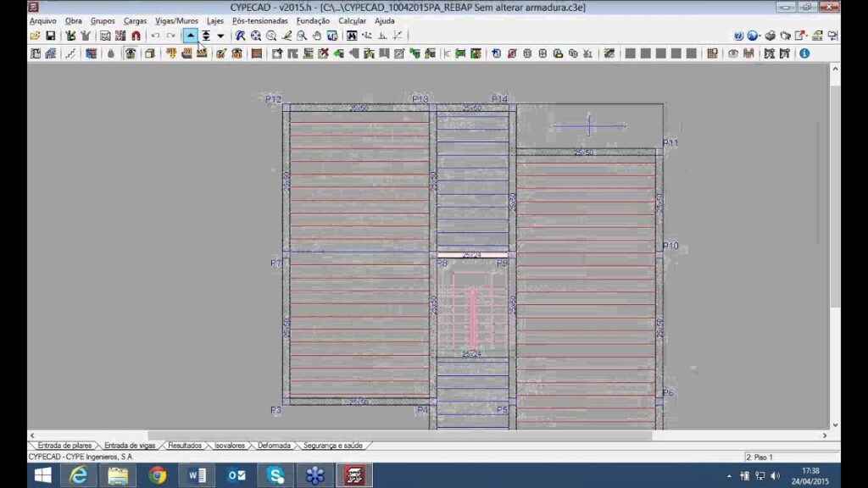The height and width of the screenshot is (488, 868).
Task: Open the Lajes menu
Action: coord(215,20)
